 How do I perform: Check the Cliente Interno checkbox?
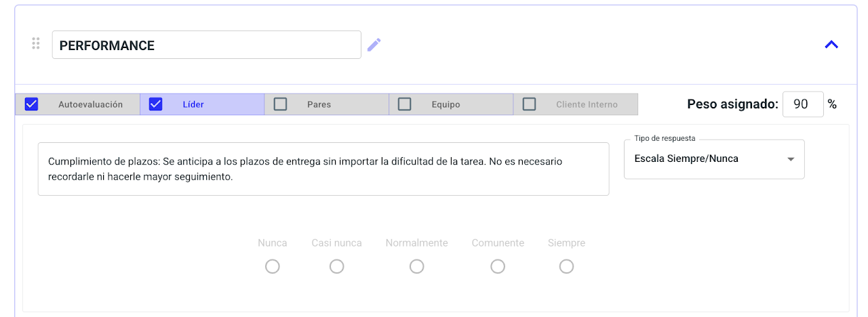[x=530, y=104]
